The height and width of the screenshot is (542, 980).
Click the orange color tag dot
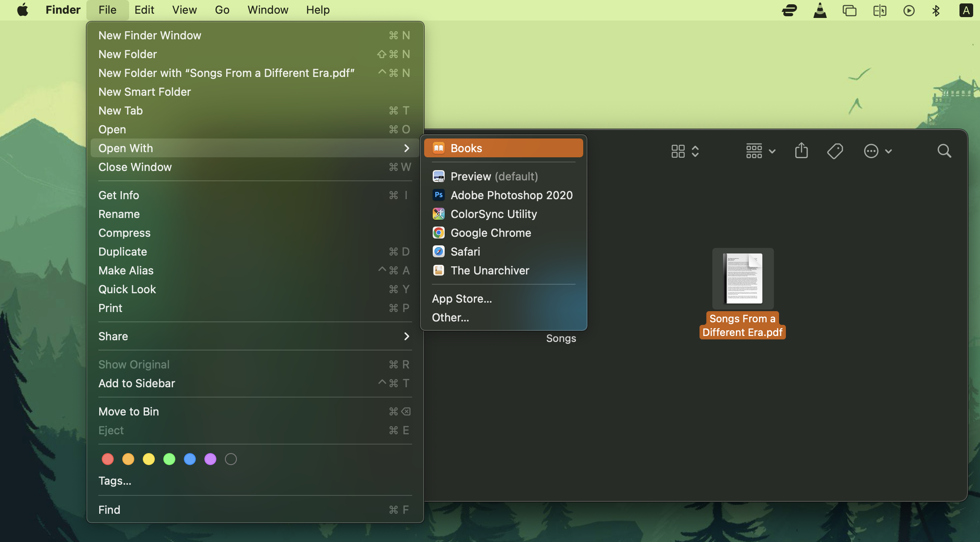128,459
